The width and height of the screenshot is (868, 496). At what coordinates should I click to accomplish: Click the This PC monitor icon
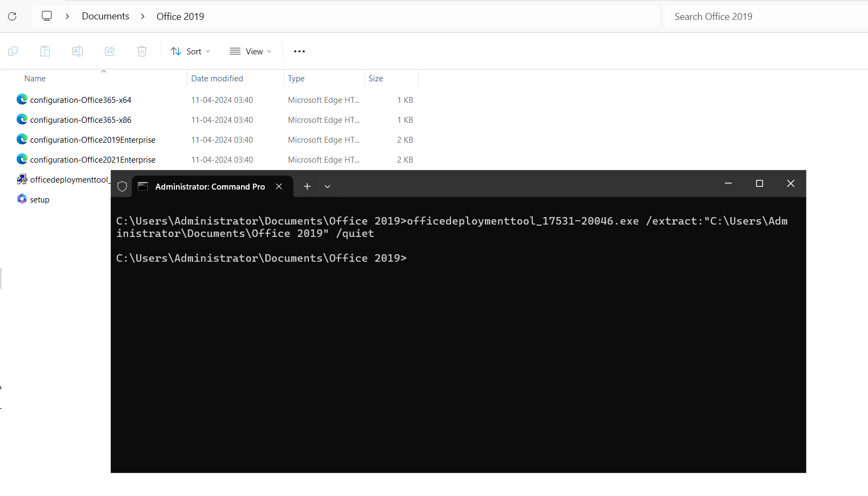(x=47, y=16)
